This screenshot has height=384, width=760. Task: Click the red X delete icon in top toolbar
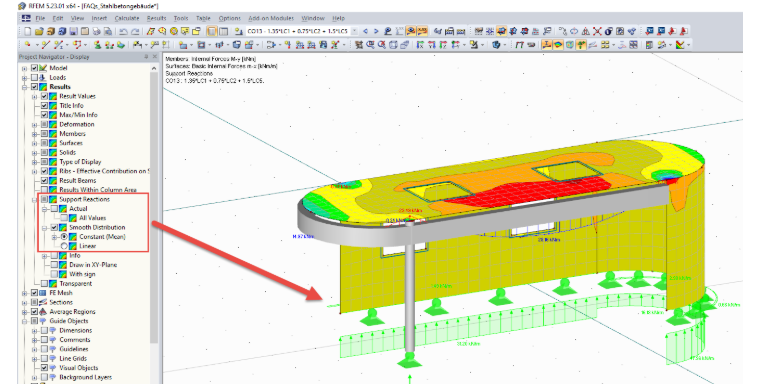[x=597, y=31]
